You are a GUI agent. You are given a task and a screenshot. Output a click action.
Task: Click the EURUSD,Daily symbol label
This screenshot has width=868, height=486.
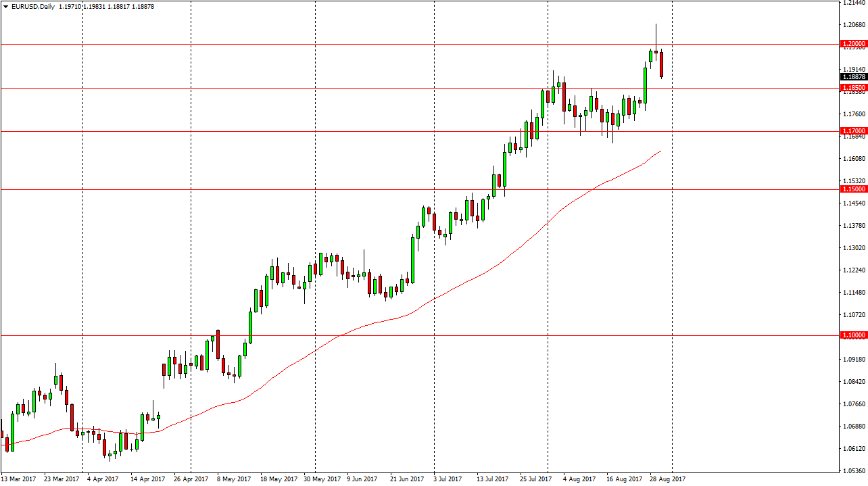[34, 6]
